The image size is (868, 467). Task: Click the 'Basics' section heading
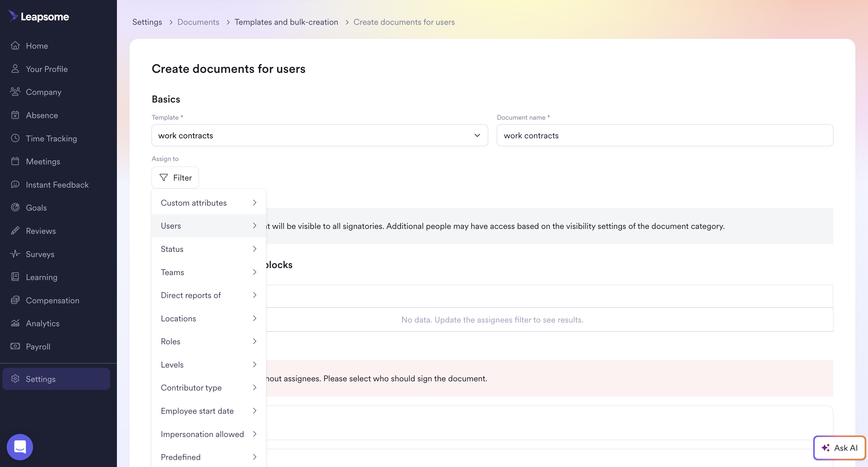point(166,99)
